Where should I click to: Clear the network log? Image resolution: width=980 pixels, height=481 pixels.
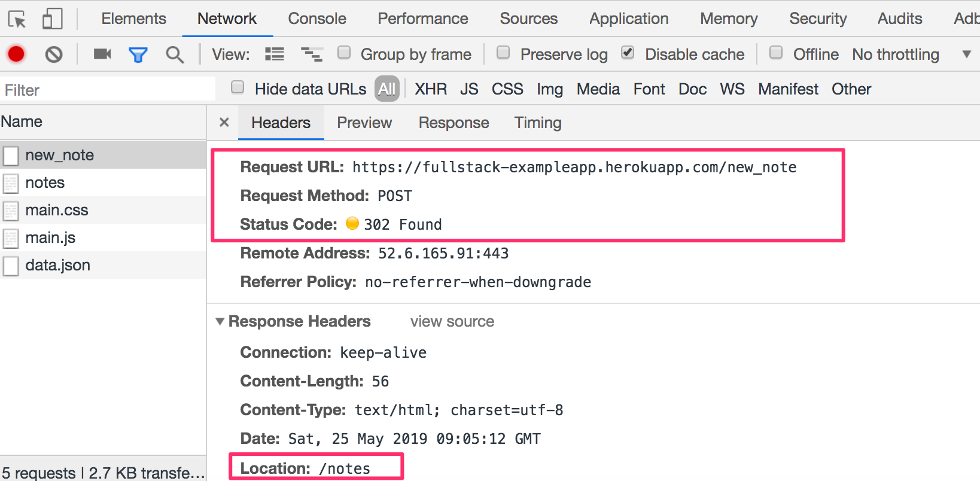coord(54,54)
